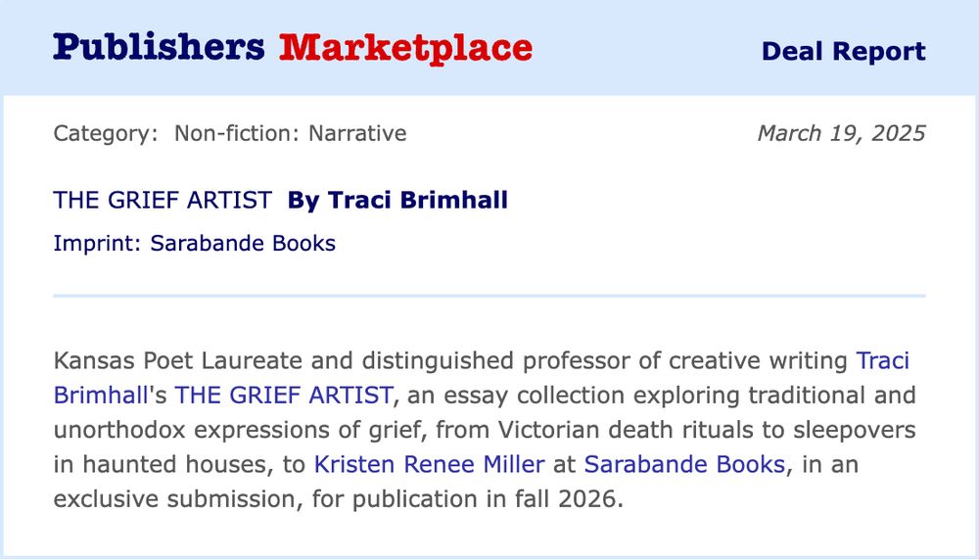Click the Publishers Marketplace logo
This screenshot has width=979, height=560.
point(292,49)
